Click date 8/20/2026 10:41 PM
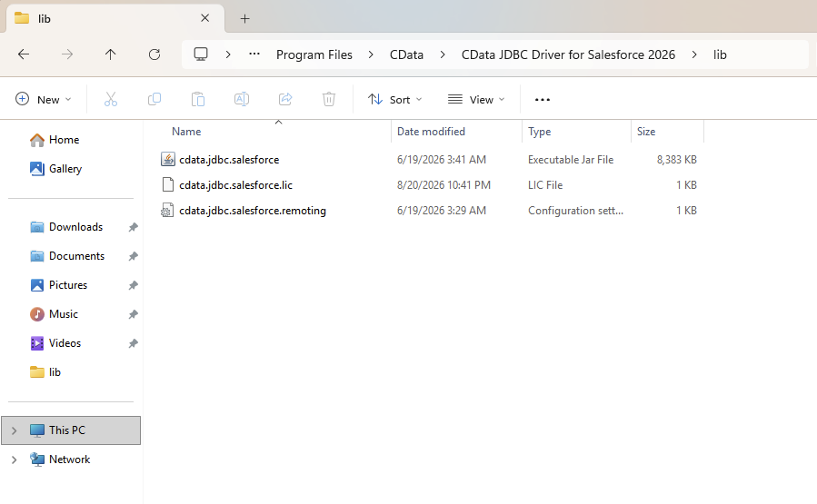This screenshot has width=817, height=504. pos(443,185)
